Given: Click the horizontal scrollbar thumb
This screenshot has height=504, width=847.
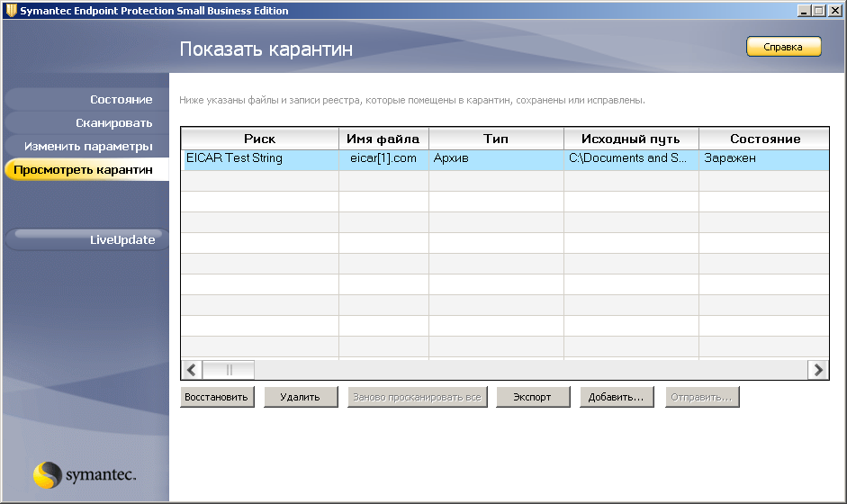Looking at the screenshot, I should coord(229,370).
